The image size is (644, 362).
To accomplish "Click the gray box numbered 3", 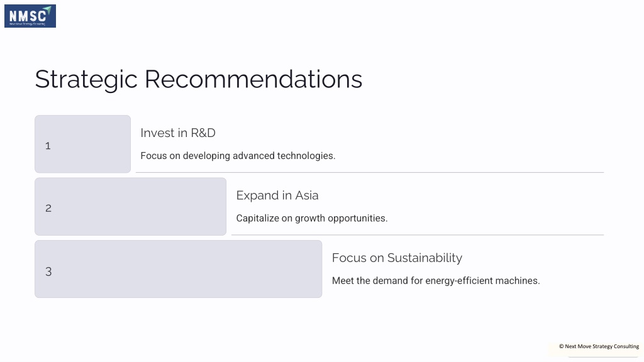I will pos(178,269).
